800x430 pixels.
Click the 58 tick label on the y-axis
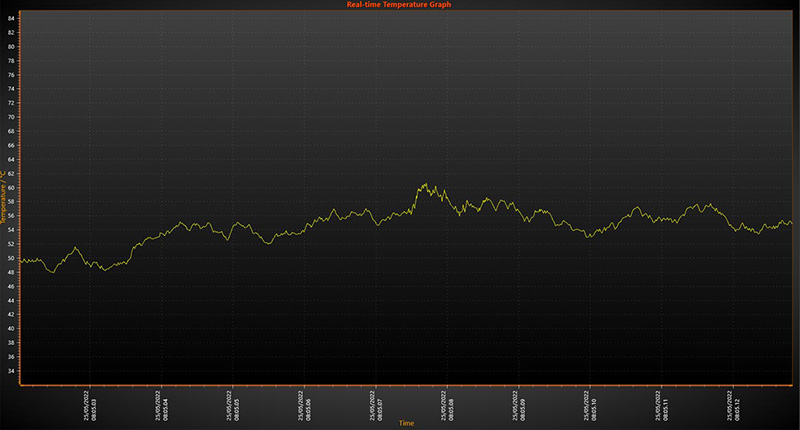click(11, 202)
